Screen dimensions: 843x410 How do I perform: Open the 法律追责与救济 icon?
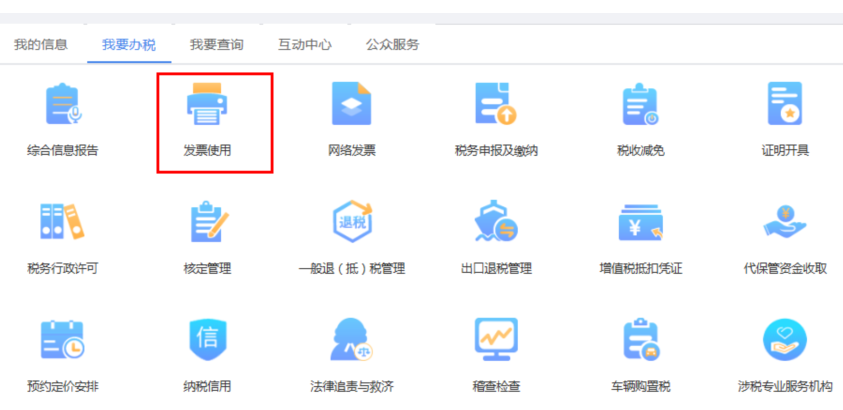pos(352,340)
